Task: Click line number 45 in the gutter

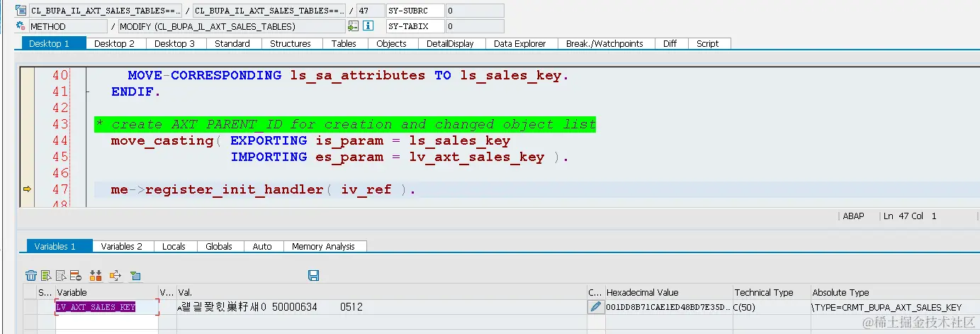Action: pos(60,157)
